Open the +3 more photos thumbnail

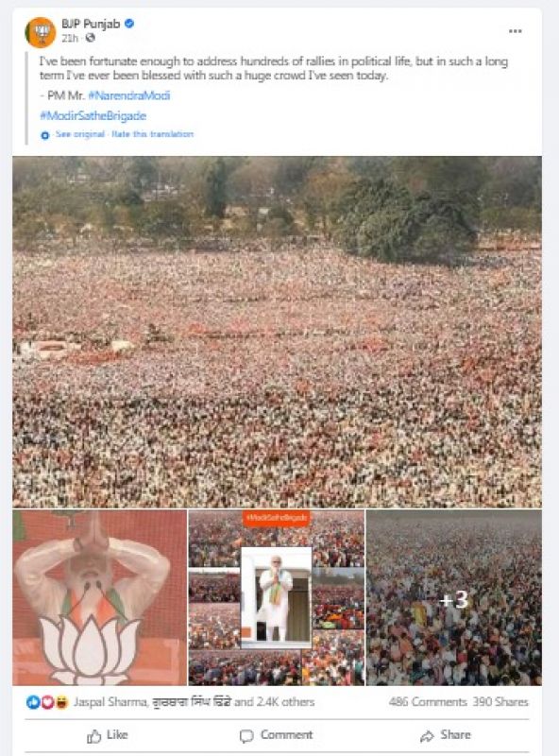pyautogui.click(x=454, y=598)
